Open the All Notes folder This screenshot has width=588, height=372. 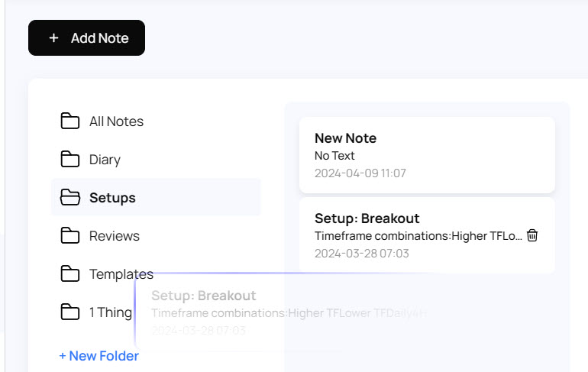pyautogui.click(x=116, y=121)
